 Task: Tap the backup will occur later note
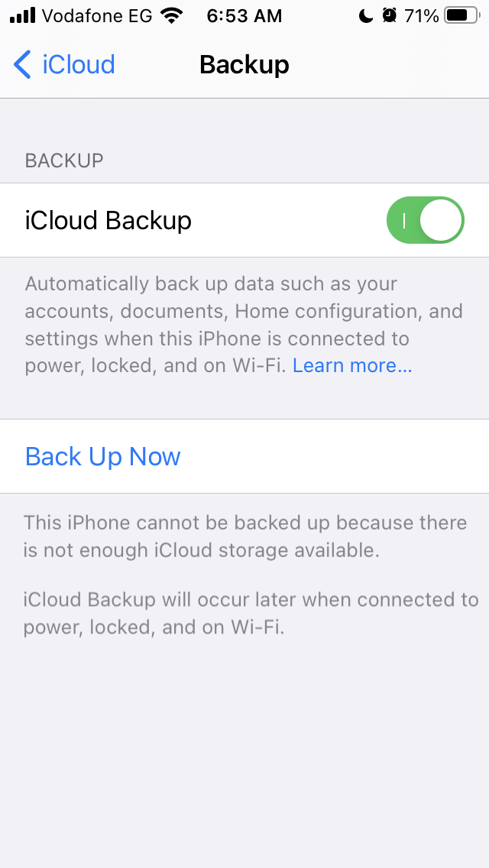click(x=251, y=614)
